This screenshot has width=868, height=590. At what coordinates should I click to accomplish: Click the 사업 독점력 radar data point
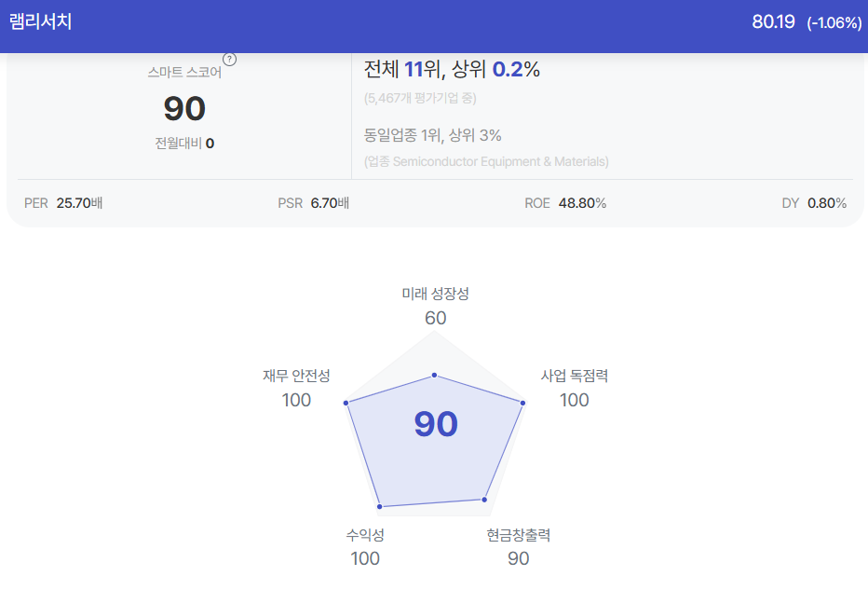point(522,403)
